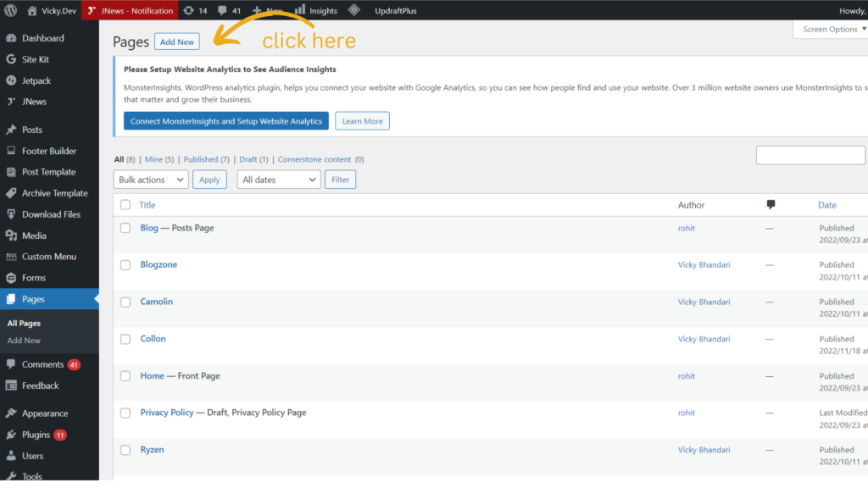The height and width of the screenshot is (488, 868).
Task: Open the Vicky.Dev site home icon
Action: (31, 10)
